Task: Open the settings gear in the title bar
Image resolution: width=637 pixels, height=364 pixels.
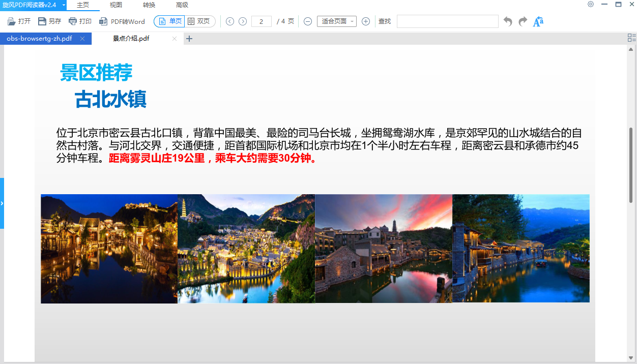Action: point(591,4)
